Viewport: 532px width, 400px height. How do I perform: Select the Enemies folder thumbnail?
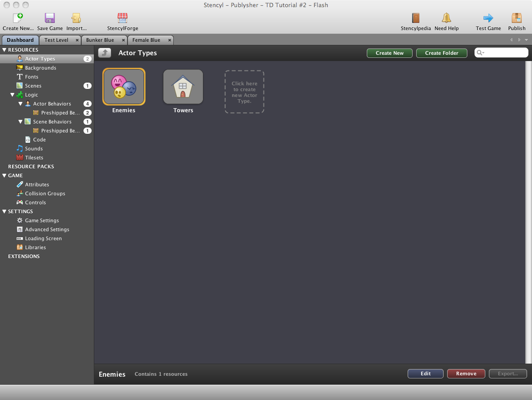(x=124, y=87)
